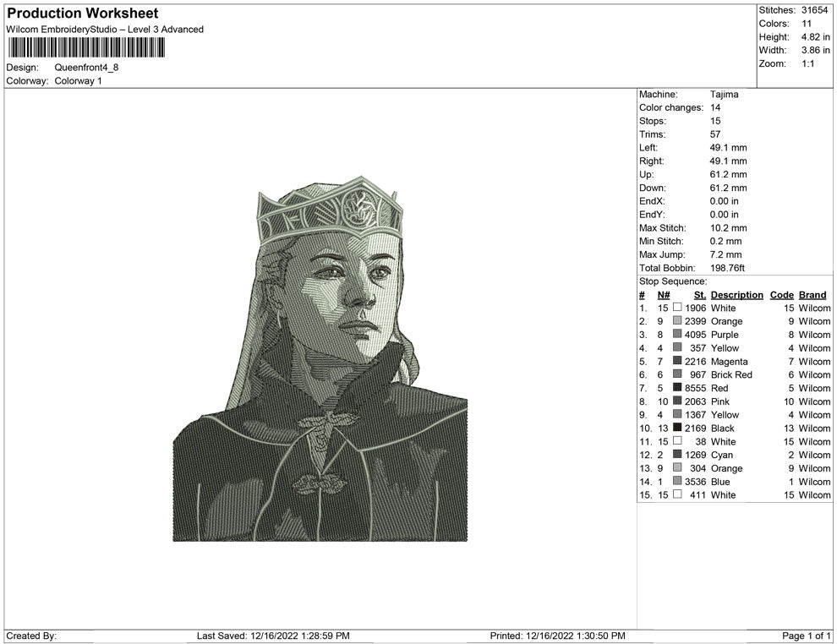Click the Page 1 of 1 label
This screenshot has width=837, height=644.
[x=806, y=636]
